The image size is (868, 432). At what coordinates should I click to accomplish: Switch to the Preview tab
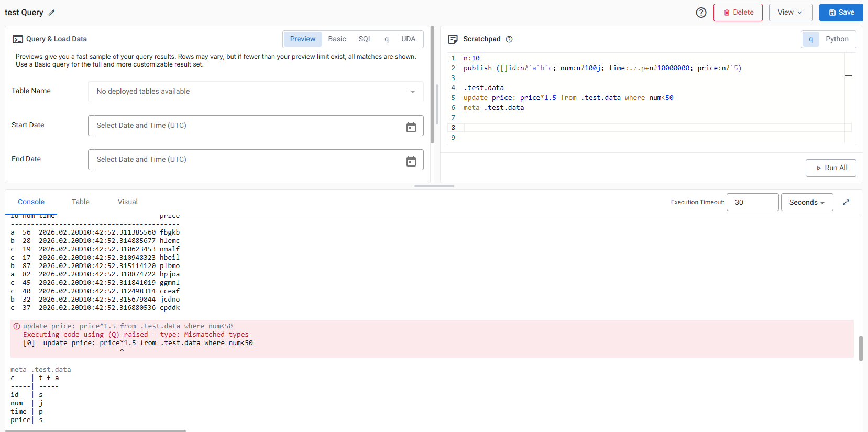pos(303,39)
